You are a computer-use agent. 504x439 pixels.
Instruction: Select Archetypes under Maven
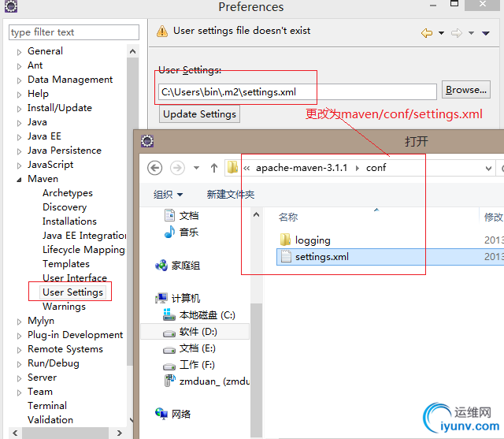click(68, 193)
